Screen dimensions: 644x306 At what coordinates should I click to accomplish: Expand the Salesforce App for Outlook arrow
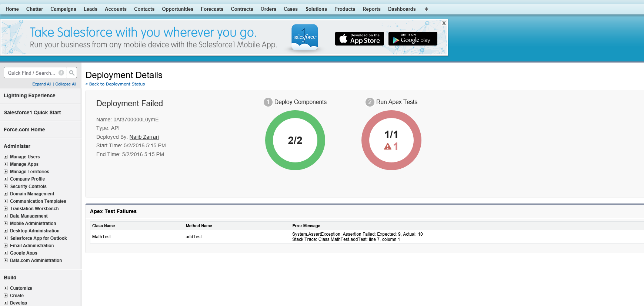[6, 238]
